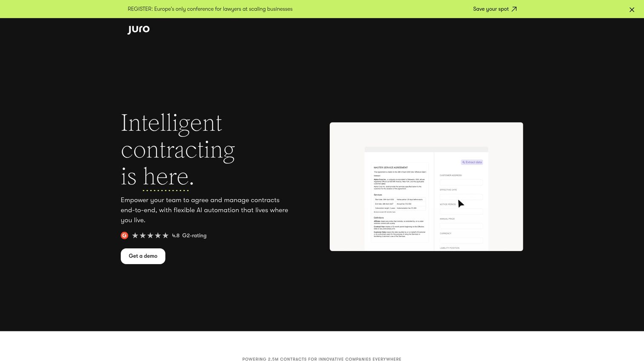
Task: Click the Annual Price field in preview
Action: pos(461,225)
